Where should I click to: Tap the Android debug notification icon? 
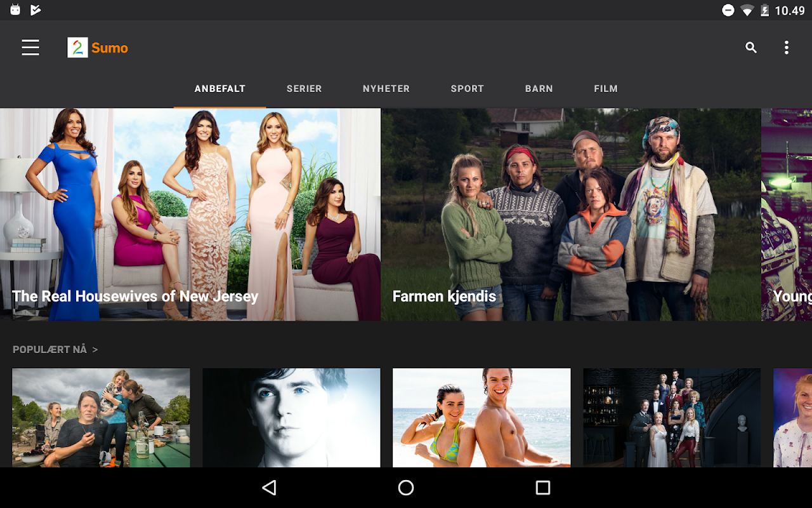pyautogui.click(x=15, y=10)
